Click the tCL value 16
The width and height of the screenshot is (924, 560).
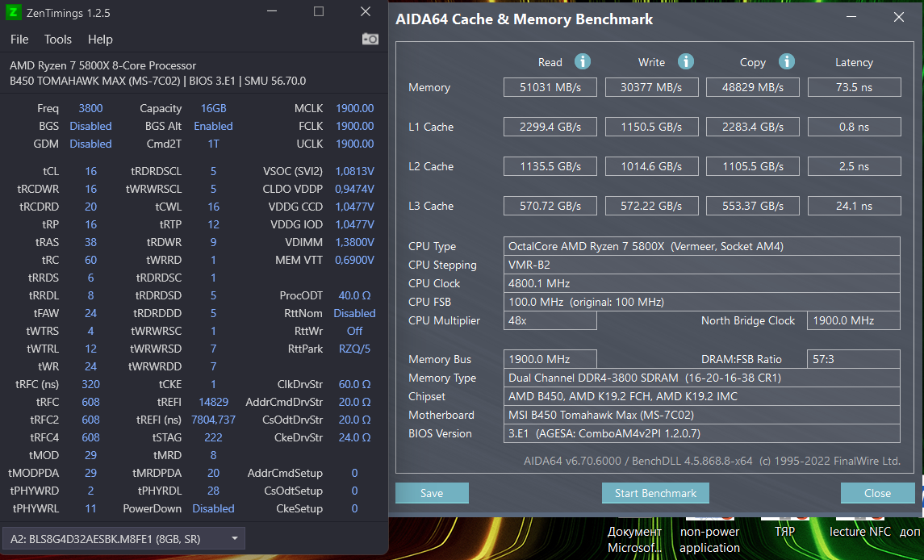(90, 171)
